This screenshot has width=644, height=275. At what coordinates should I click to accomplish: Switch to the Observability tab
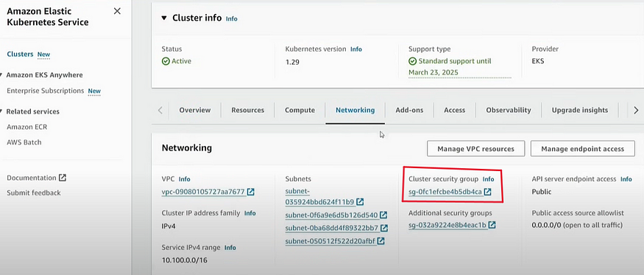509,111
